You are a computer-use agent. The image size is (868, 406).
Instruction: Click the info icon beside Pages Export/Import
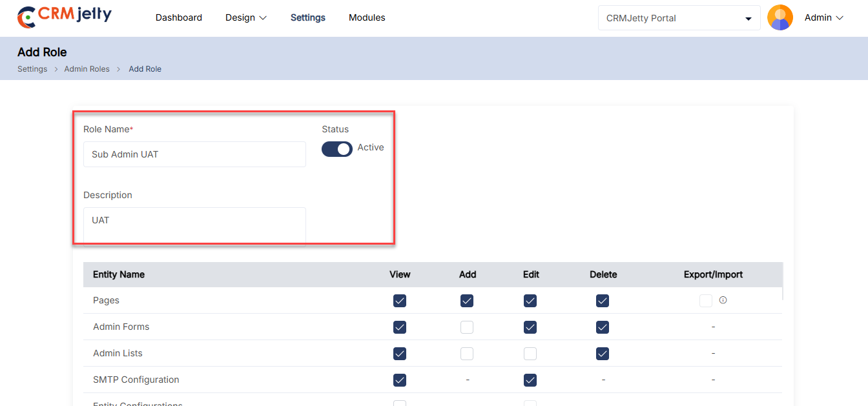(723, 300)
